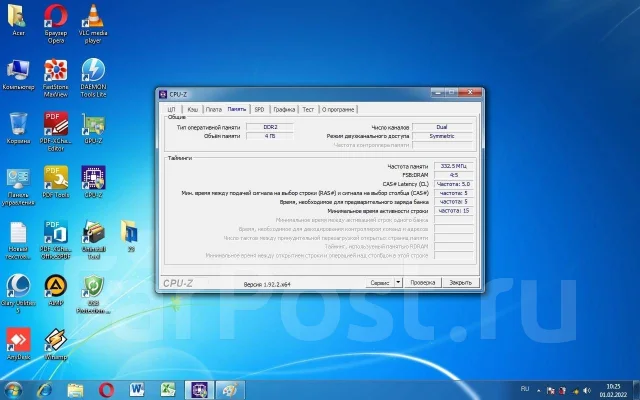Open Windows Explorer folder in taskbar
The width and height of the screenshot is (640, 400).
click(75, 390)
